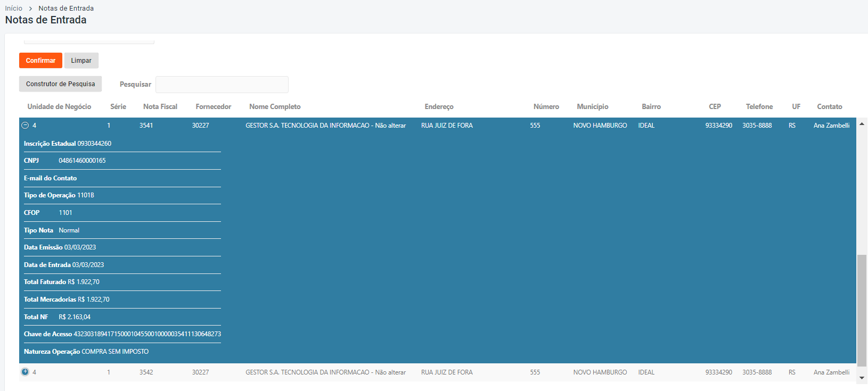
Task: Select the Chave de Acesso detail line
Action: (122, 334)
